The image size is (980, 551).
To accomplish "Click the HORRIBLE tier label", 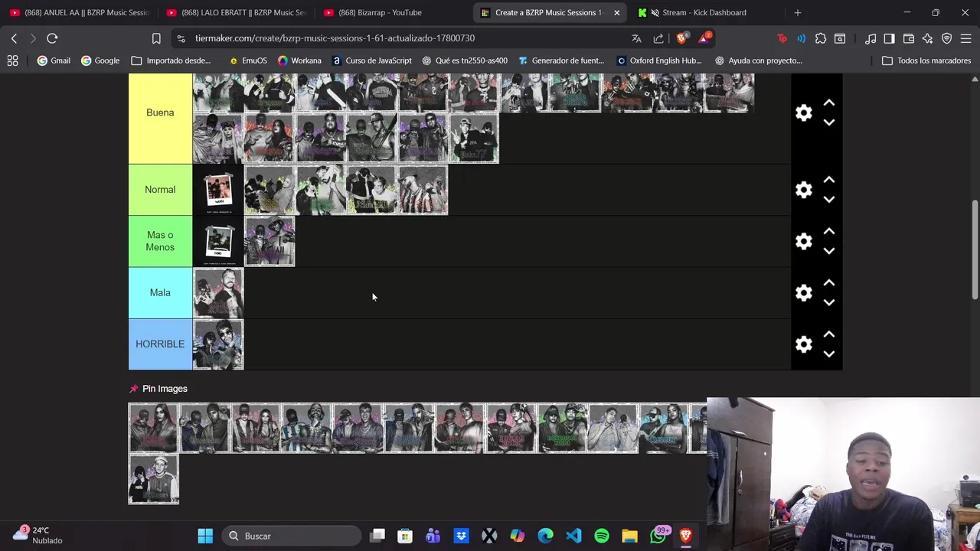I will [160, 344].
